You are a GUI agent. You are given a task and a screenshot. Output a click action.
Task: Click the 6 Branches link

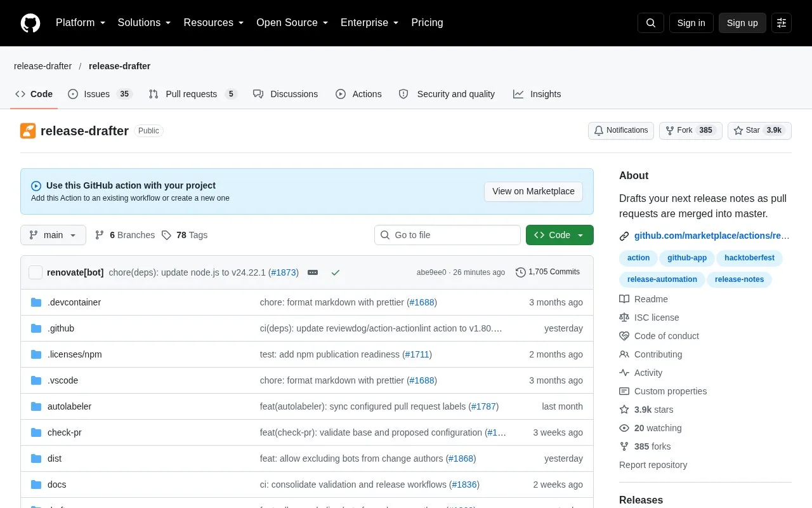point(124,235)
